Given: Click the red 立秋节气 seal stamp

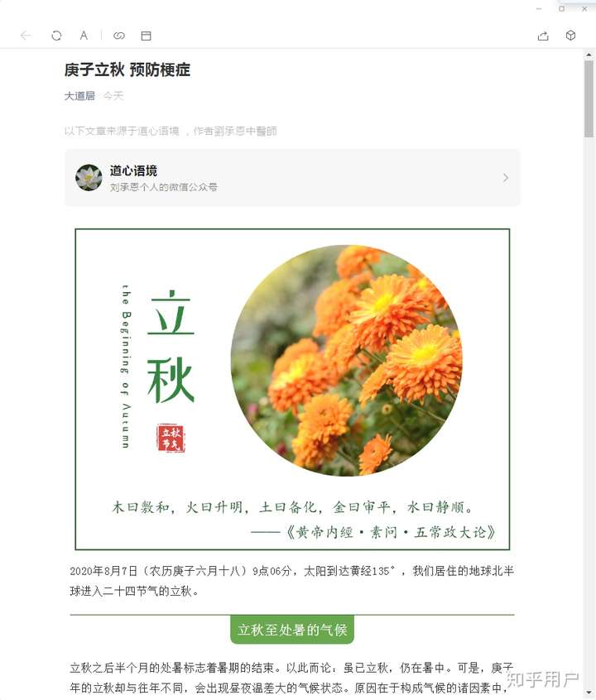Looking at the screenshot, I should pos(171,438).
